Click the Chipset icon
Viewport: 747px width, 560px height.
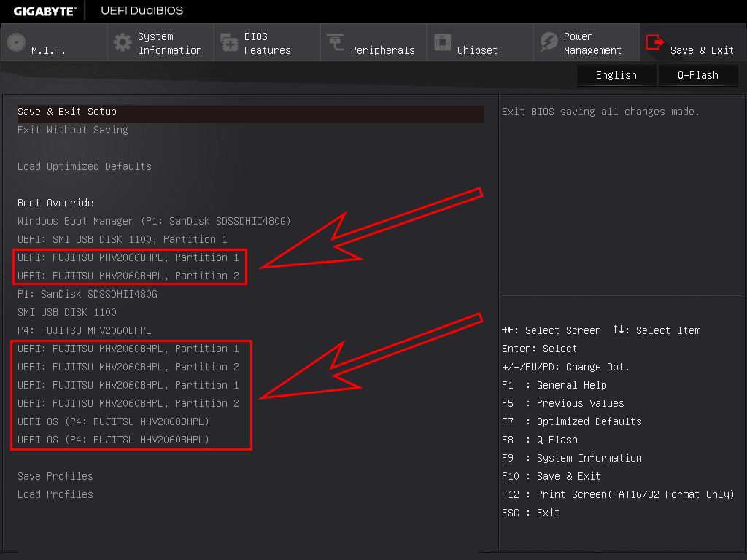tap(442, 42)
